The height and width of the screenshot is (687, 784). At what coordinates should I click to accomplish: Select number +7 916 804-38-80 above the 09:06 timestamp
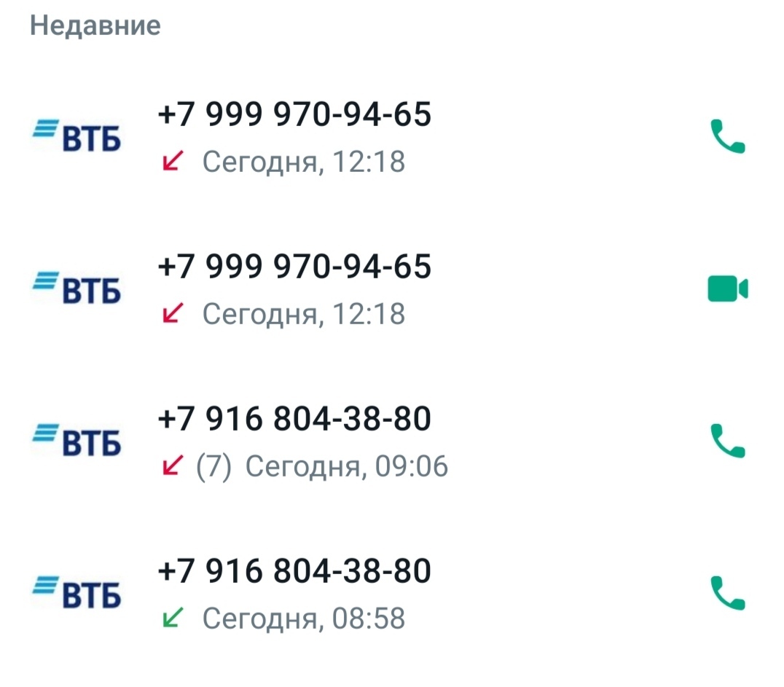[294, 419]
